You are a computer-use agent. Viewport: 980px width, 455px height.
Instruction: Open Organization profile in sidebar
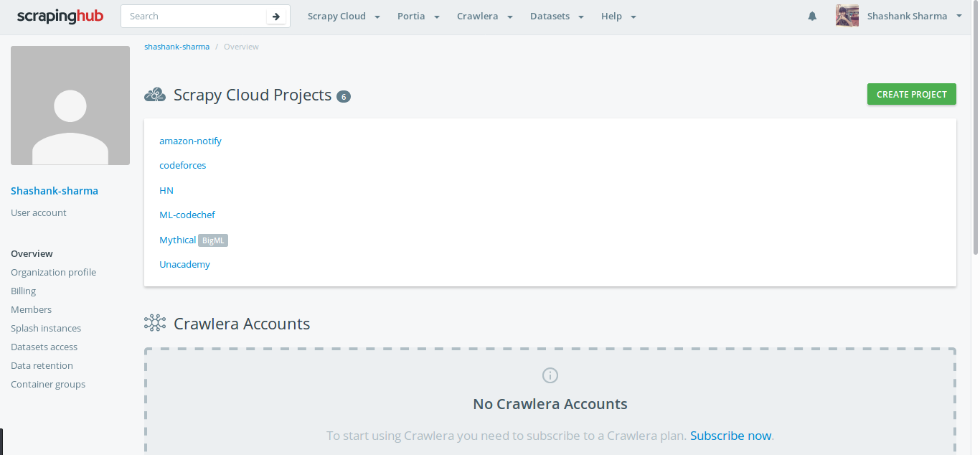tap(53, 272)
